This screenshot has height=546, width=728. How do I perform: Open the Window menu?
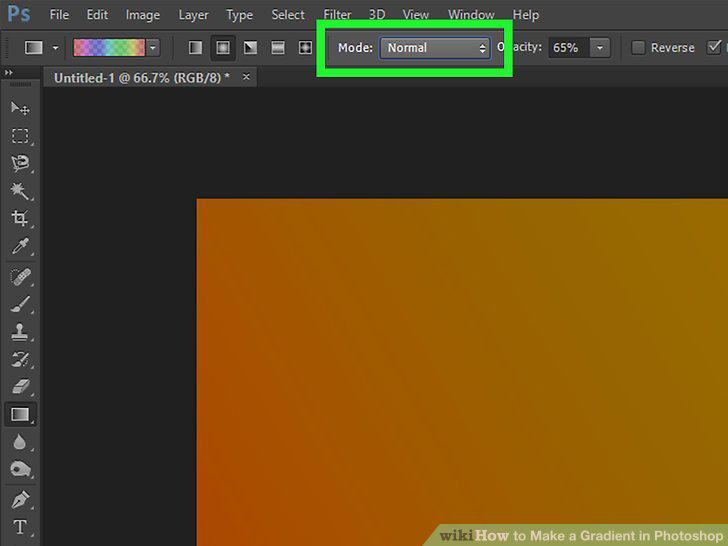(x=471, y=15)
